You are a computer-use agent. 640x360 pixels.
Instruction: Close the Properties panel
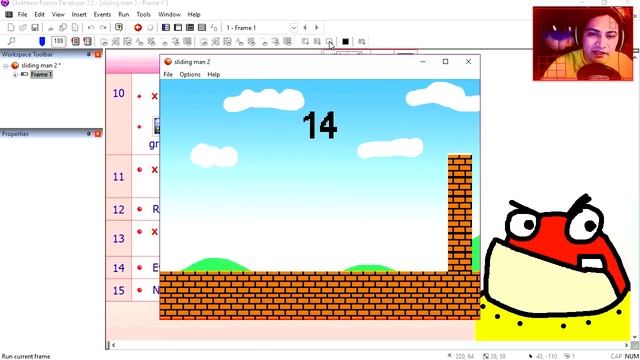coord(98,133)
